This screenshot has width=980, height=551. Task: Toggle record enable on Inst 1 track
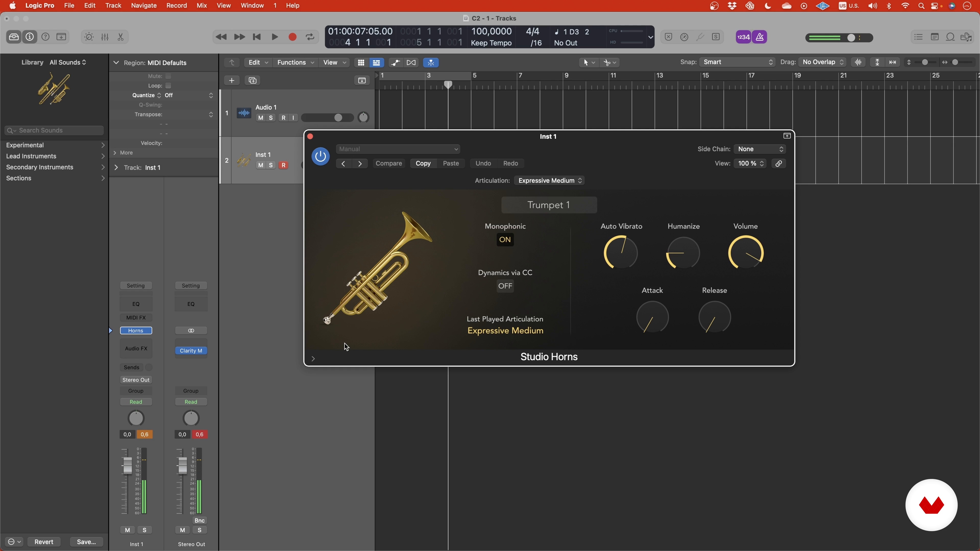(284, 165)
